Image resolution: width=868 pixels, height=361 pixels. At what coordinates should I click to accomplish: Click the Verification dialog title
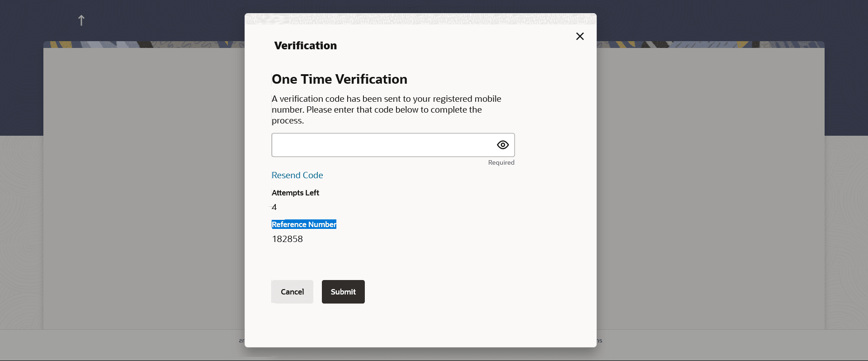306,46
